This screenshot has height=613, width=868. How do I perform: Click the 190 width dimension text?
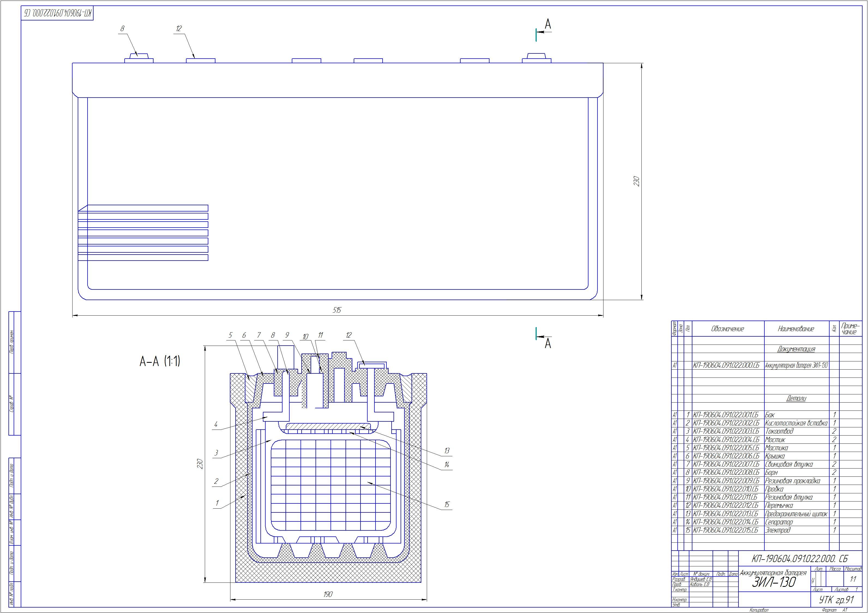328,594
